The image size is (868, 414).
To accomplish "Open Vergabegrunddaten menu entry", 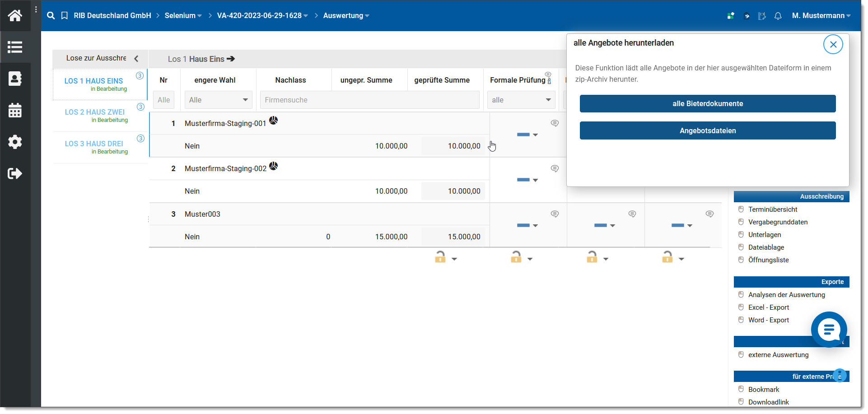I will [778, 222].
